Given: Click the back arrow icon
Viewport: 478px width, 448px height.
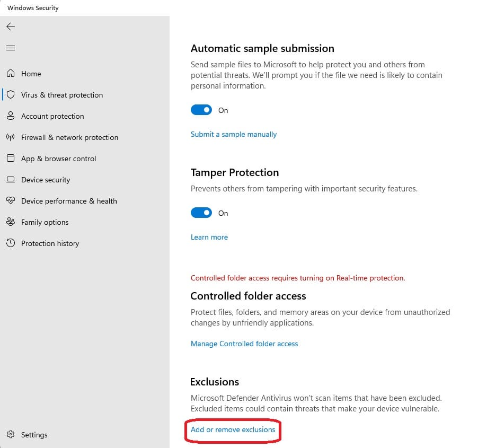Looking at the screenshot, I should [x=11, y=27].
